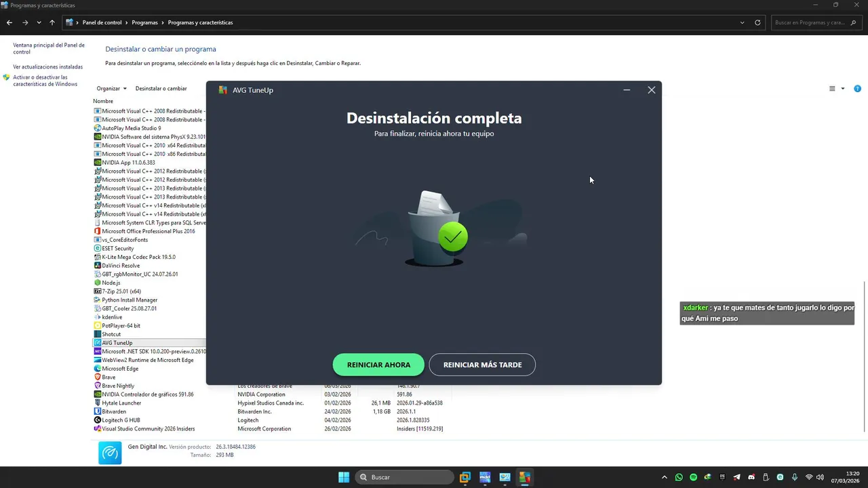The width and height of the screenshot is (868, 488).
Task: Select K-Lite Mega Codec Pack icon
Action: point(97,257)
